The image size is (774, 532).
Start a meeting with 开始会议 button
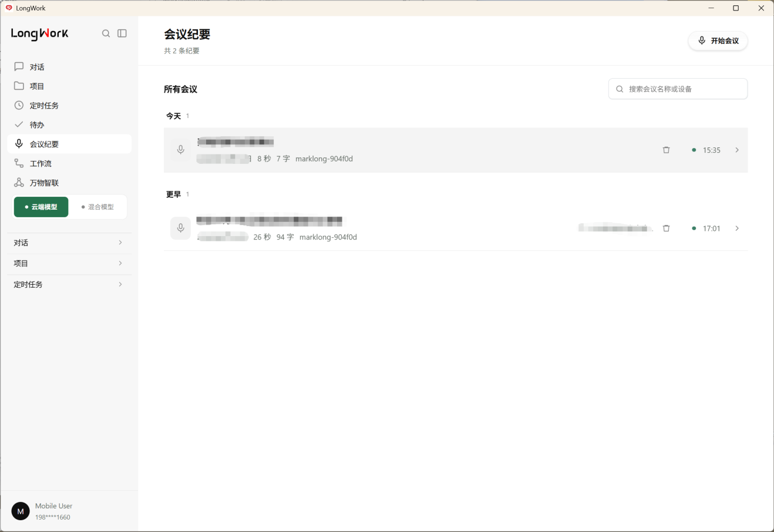718,41
